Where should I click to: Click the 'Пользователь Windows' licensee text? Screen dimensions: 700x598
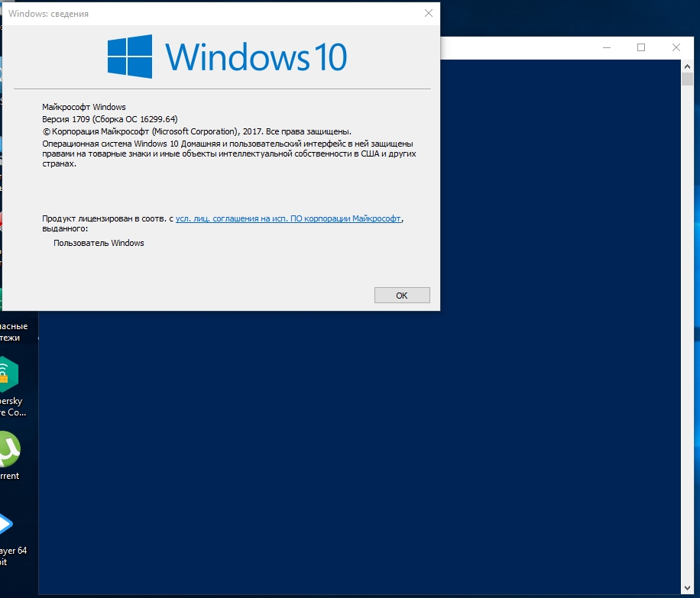point(99,243)
